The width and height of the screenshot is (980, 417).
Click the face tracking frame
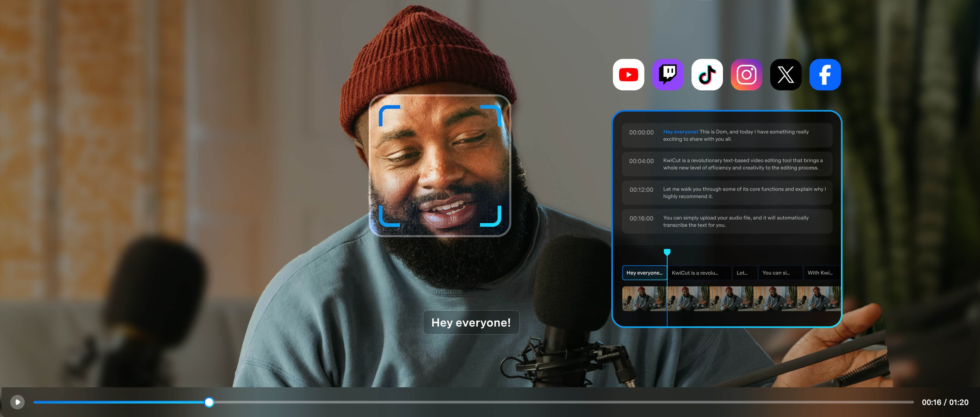pos(440,166)
